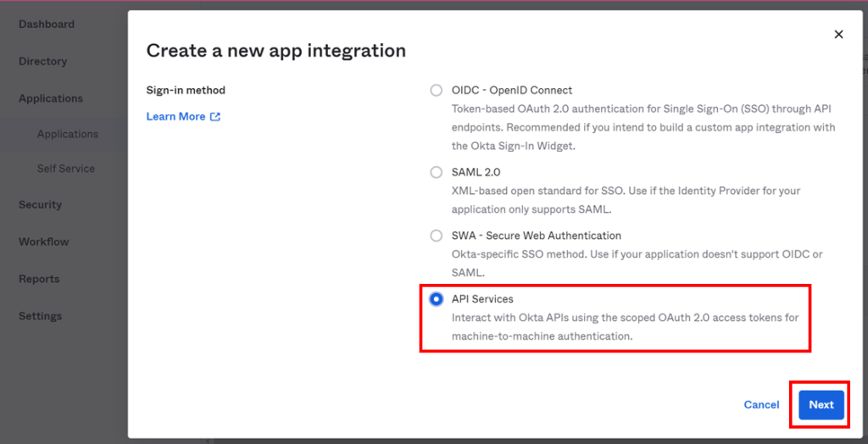Choose SWA - Secure Web Authentication radio button
The image size is (868, 444).
437,236
